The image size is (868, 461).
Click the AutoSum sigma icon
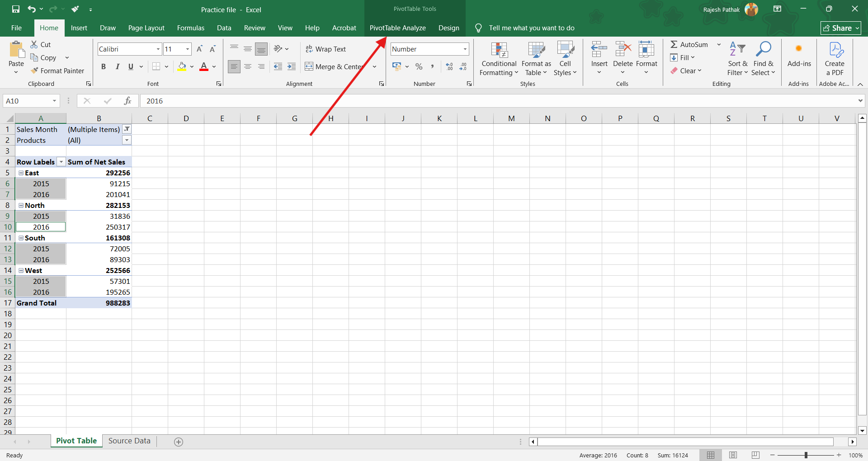[x=674, y=44]
